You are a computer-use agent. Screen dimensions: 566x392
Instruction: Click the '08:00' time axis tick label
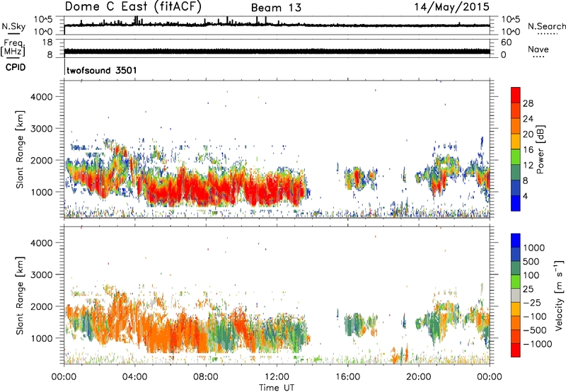click(206, 377)
